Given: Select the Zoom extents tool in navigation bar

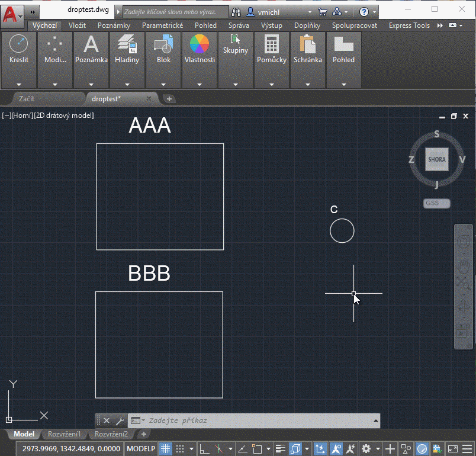Looking at the screenshot, I should pos(463,284).
